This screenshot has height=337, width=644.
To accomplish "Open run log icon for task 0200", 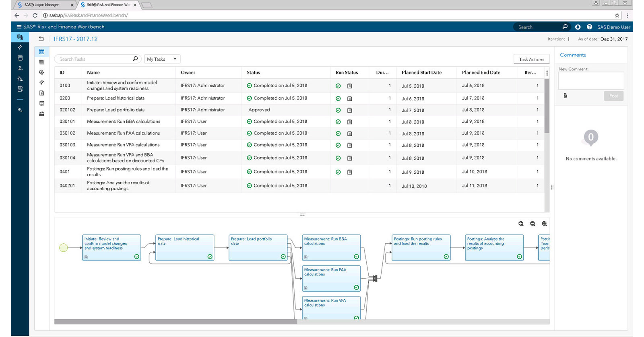I will [x=350, y=99].
